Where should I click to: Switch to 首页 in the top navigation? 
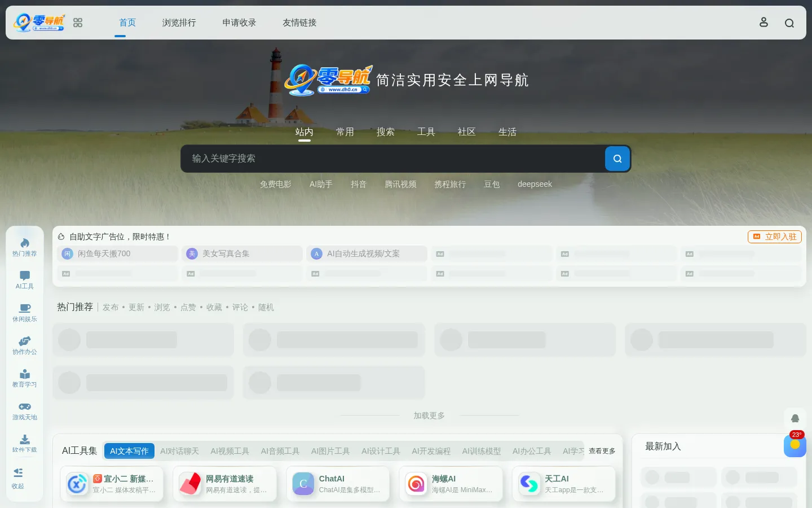(x=127, y=23)
